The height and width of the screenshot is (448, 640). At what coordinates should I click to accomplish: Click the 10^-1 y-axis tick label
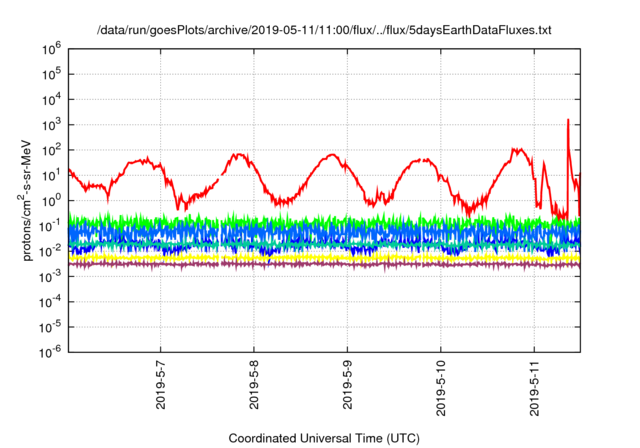click(50, 226)
